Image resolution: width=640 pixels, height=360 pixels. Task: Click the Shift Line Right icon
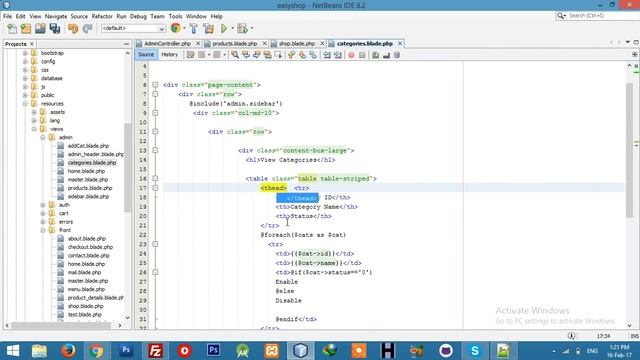(338, 55)
